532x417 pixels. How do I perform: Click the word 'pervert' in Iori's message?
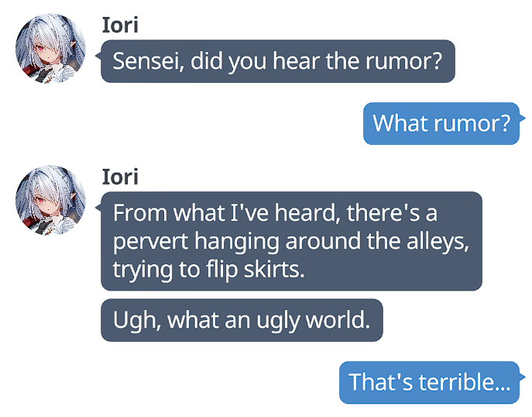[x=150, y=242]
